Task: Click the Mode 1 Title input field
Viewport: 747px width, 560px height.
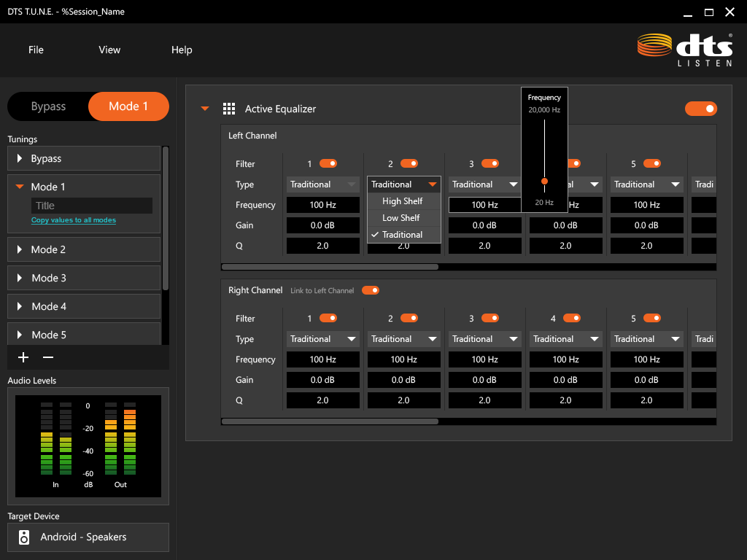Action: coord(92,206)
